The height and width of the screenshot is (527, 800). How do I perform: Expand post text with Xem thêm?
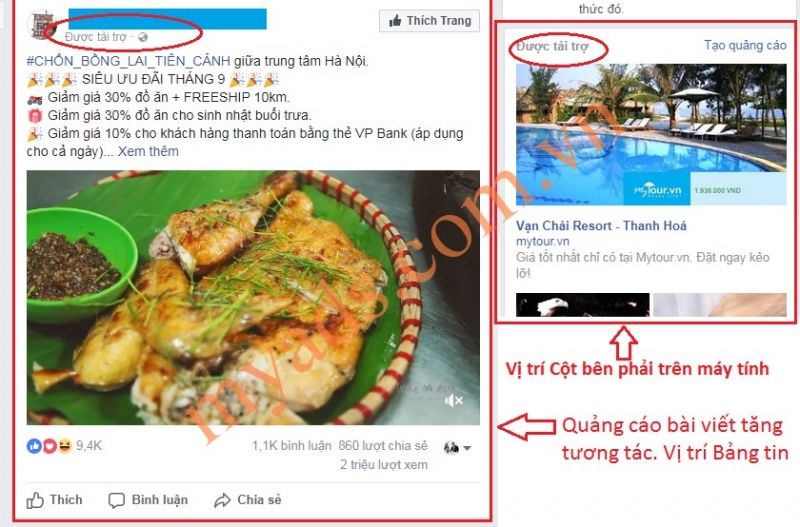[148, 152]
